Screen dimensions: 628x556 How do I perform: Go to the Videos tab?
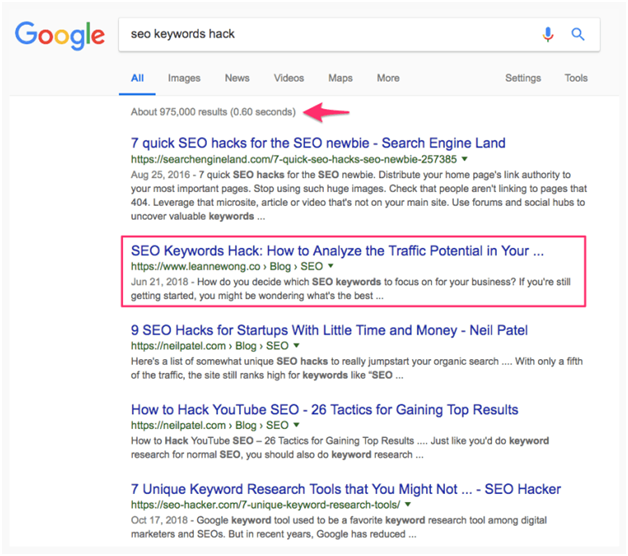click(289, 78)
